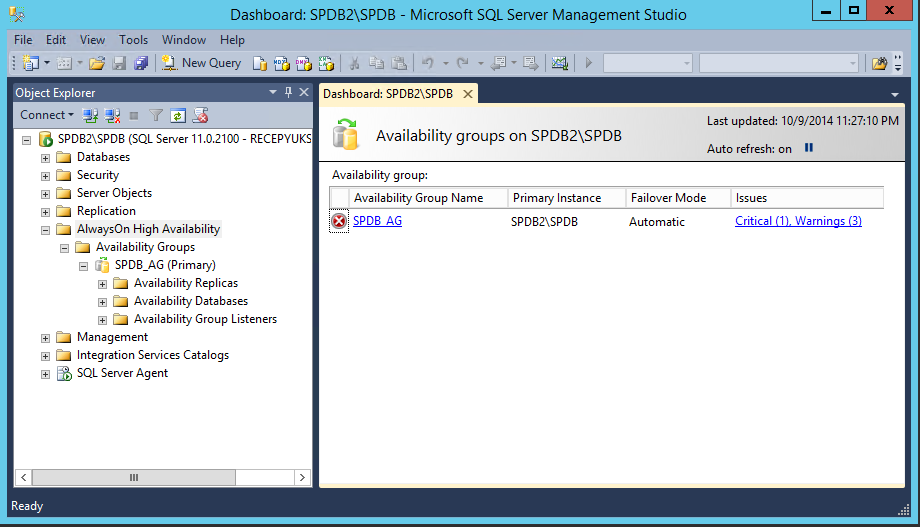Open the Add New Item toolbar icon
Screen dimensions: 920x527
point(65,63)
